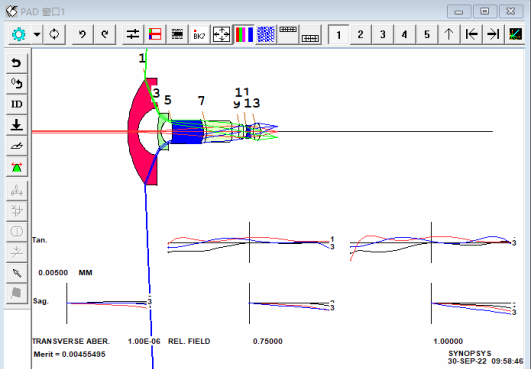Click the greyed axes icon in sidebar
Image resolution: width=531 pixels, height=370 pixels.
[17, 191]
